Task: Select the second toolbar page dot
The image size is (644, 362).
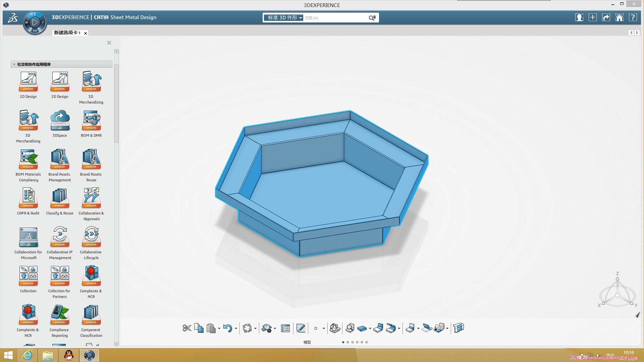Action: (348, 342)
